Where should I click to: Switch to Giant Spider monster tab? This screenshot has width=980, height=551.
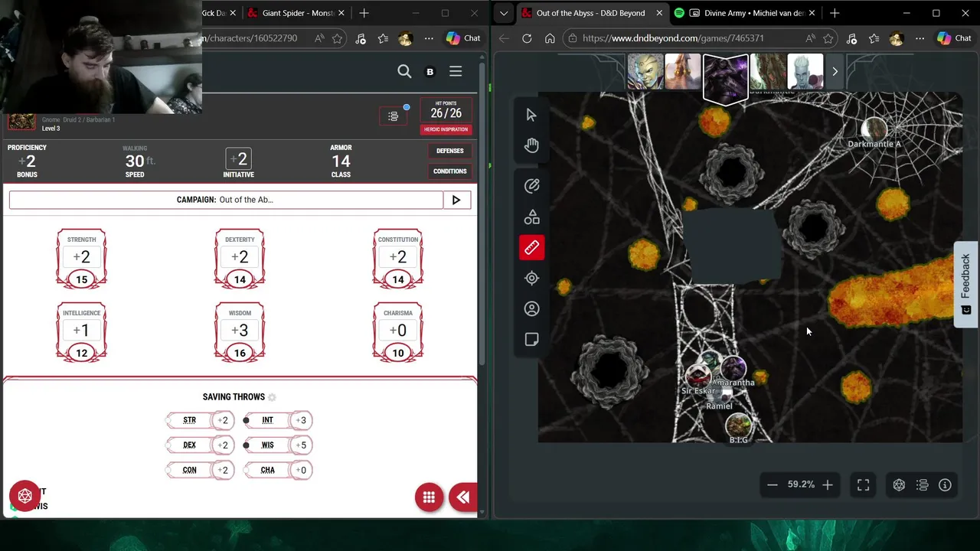coord(296,13)
